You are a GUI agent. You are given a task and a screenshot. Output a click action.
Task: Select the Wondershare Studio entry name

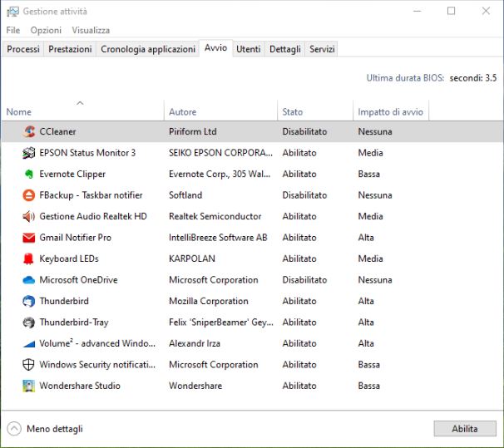[x=80, y=386]
